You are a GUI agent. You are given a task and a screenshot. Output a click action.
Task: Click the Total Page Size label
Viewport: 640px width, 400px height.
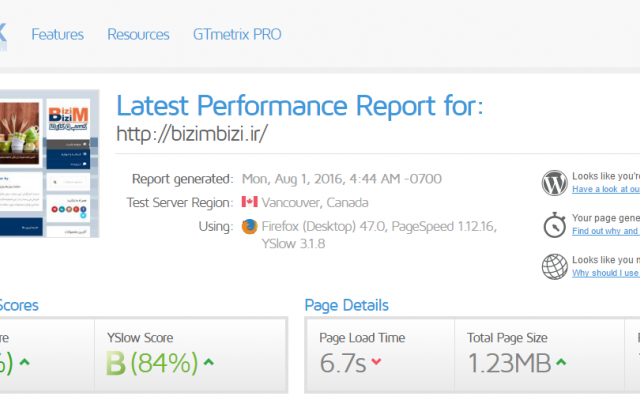click(507, 338)
